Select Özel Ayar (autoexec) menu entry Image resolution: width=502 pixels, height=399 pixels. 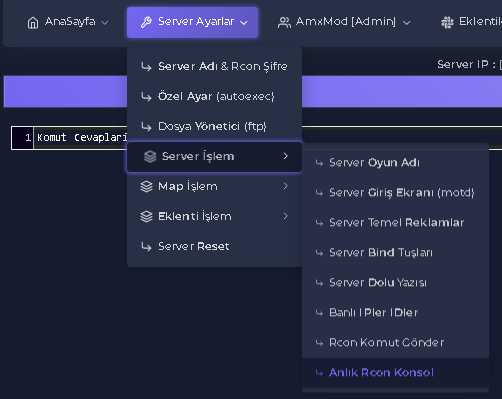[214, 96]
